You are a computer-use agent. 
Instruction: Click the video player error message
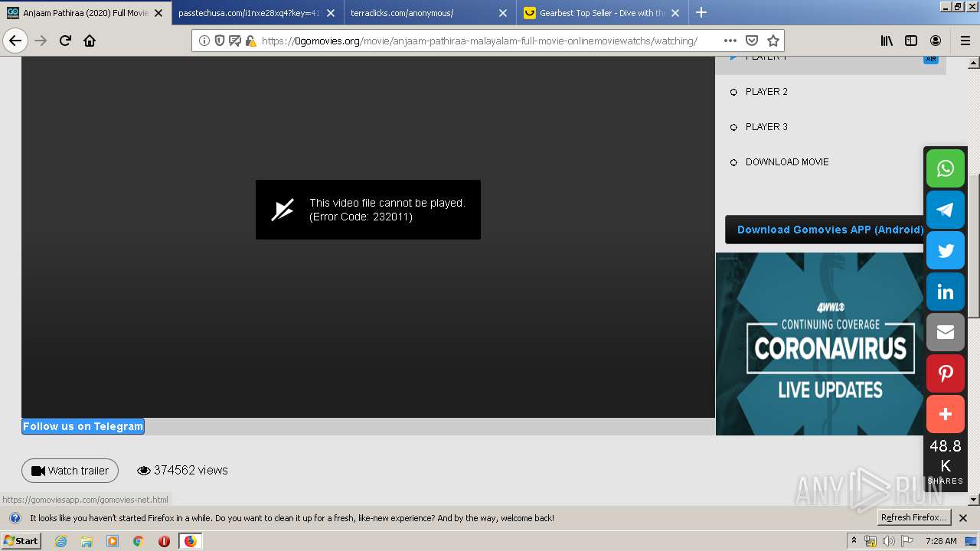pos(368,210)
